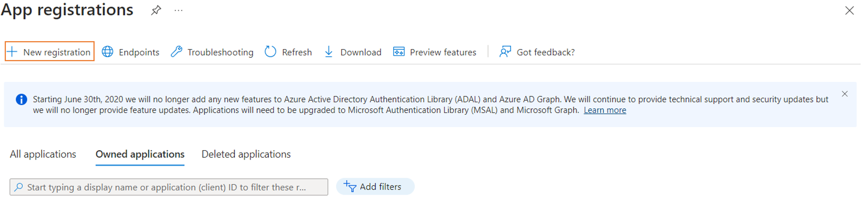868x222 pixels.
Task: Click the Download arrow icon
Action: [x=329, y=52]
